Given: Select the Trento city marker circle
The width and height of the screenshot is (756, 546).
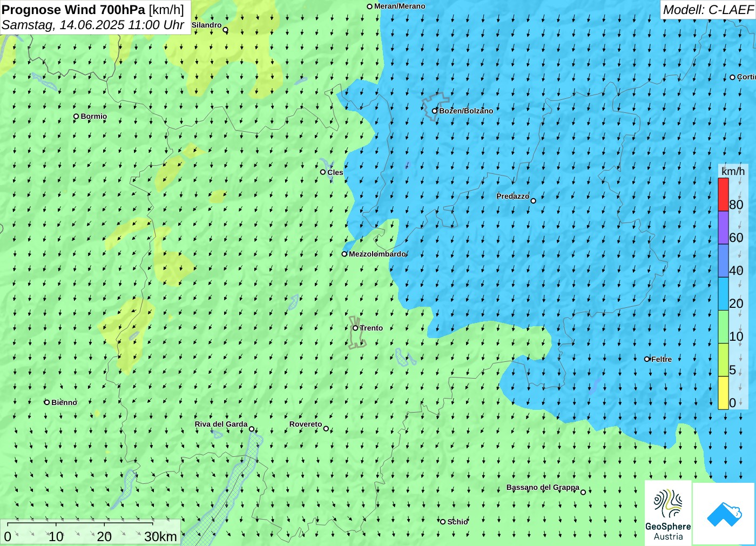Looking at the screenshot, I should pos(355,328).
